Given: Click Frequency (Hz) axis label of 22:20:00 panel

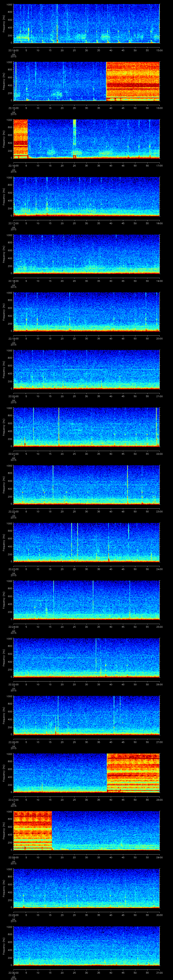Looking at the screenshot, I should [x=4, y=370].
